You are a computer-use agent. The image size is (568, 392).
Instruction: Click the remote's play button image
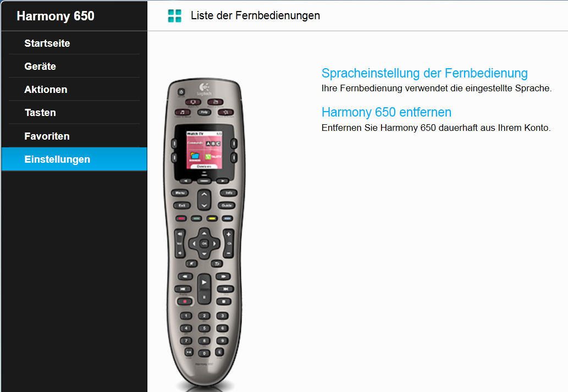point(205,282)
